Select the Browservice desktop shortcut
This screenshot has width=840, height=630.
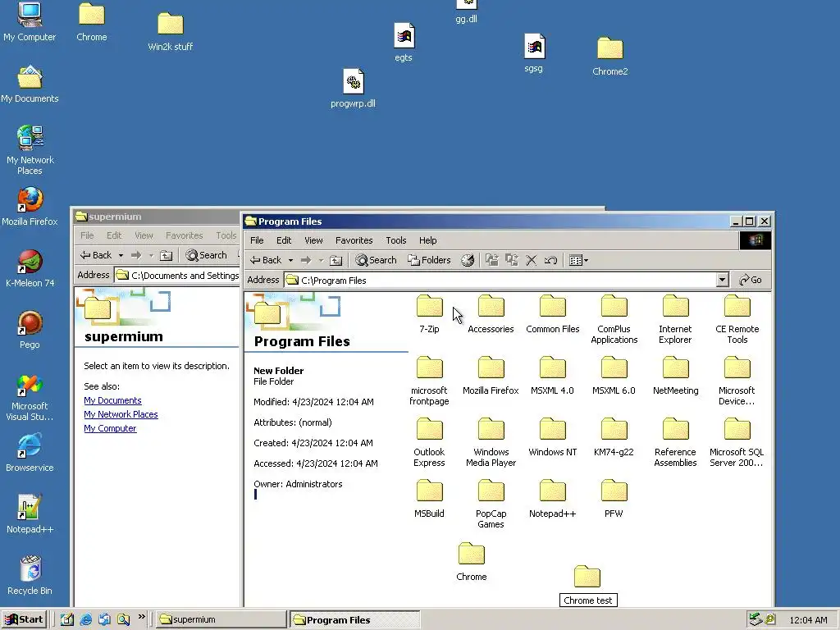(30, 453)
